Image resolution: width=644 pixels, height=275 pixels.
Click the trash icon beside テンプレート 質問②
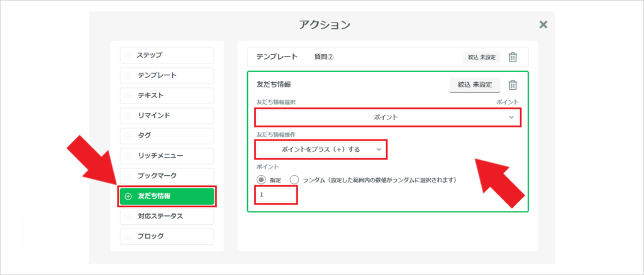coord(513,57)
